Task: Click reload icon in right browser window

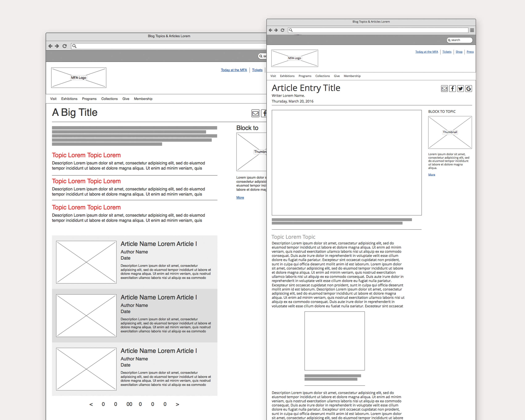Action: [x=282, y=30]
